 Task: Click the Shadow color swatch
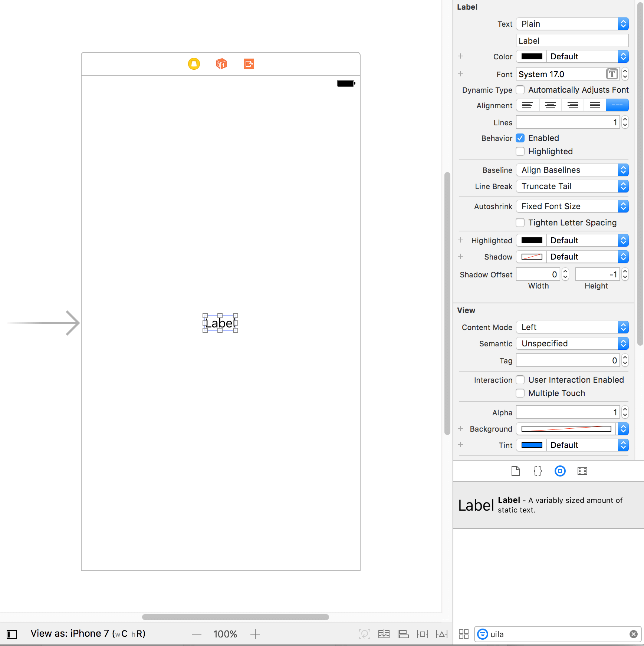[532, 257]
